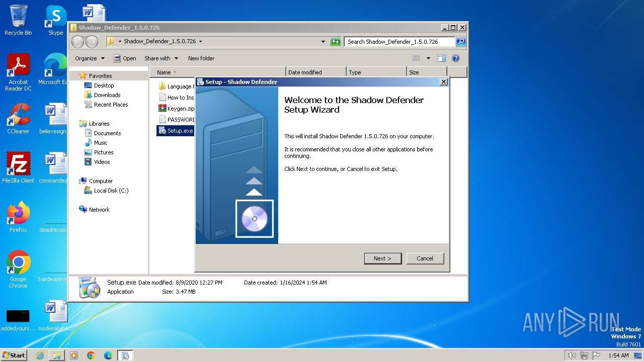Toggle the Explorer preview pane icon
Screen dimensions: 644x362
tap(441, 58)
